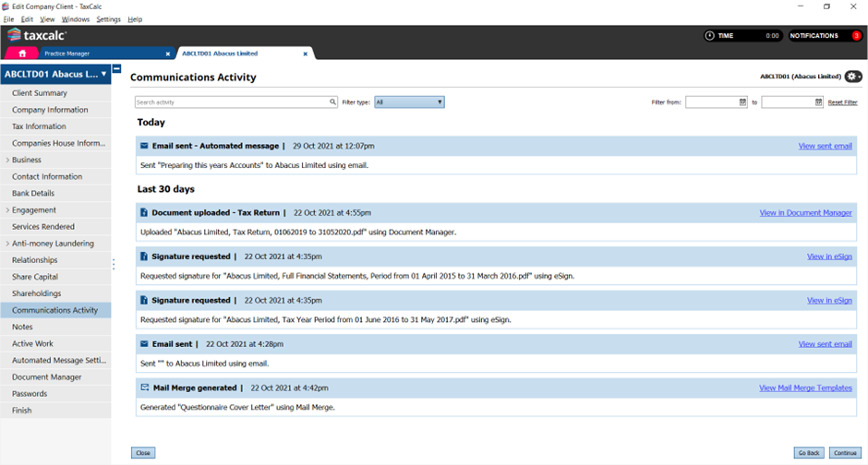Open the Filter type dropdown
This screenshot has height=465, width=868.
tap(409, 102)
